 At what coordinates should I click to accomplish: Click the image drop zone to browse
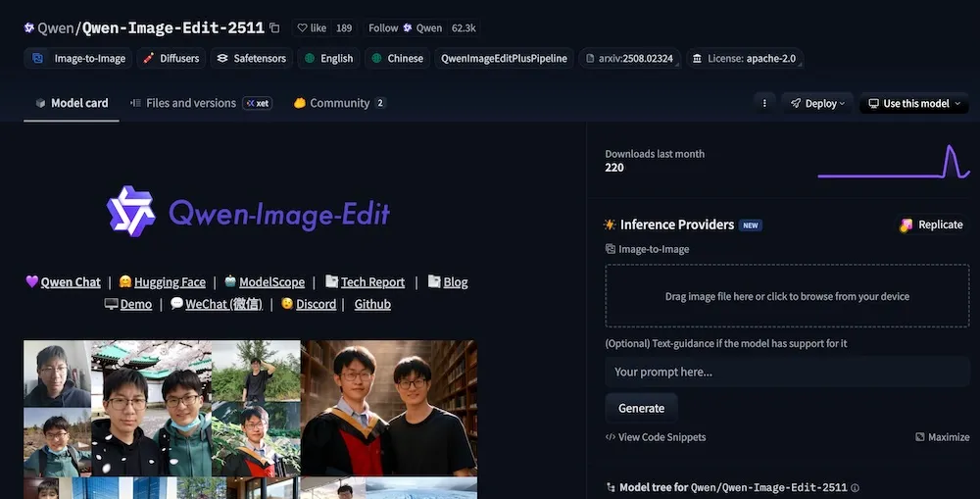pos(787,296)
